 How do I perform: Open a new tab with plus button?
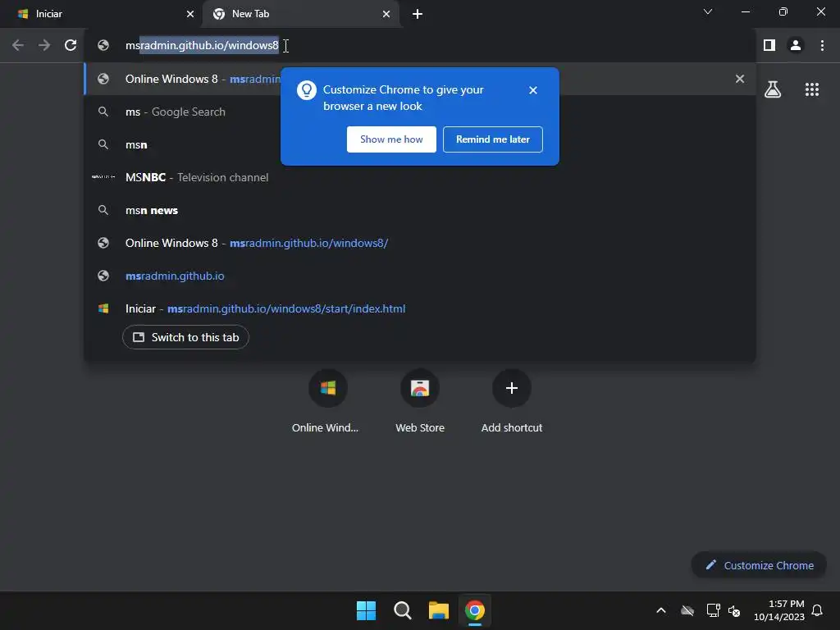(418, 14)
